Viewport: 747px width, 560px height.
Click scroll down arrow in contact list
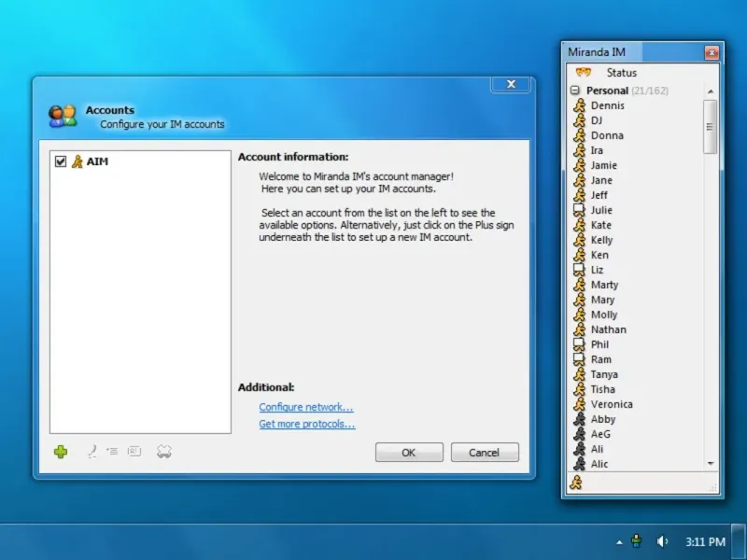[711, 463]
